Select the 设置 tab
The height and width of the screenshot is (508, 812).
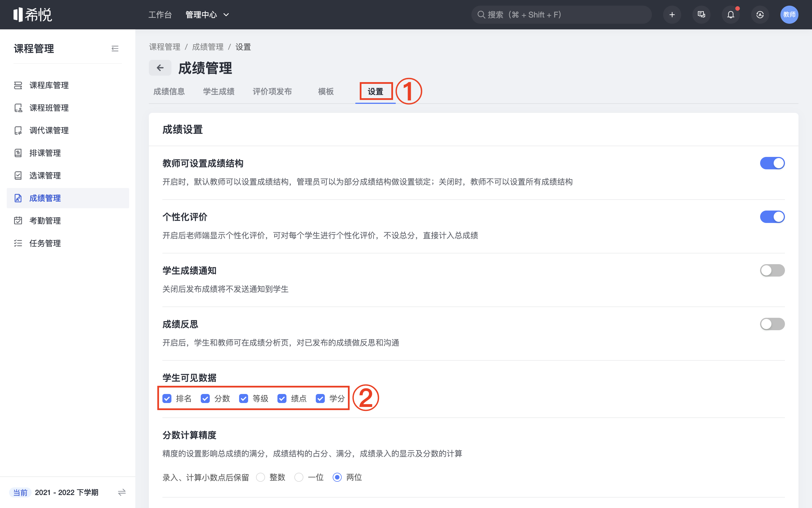point(376,91)
